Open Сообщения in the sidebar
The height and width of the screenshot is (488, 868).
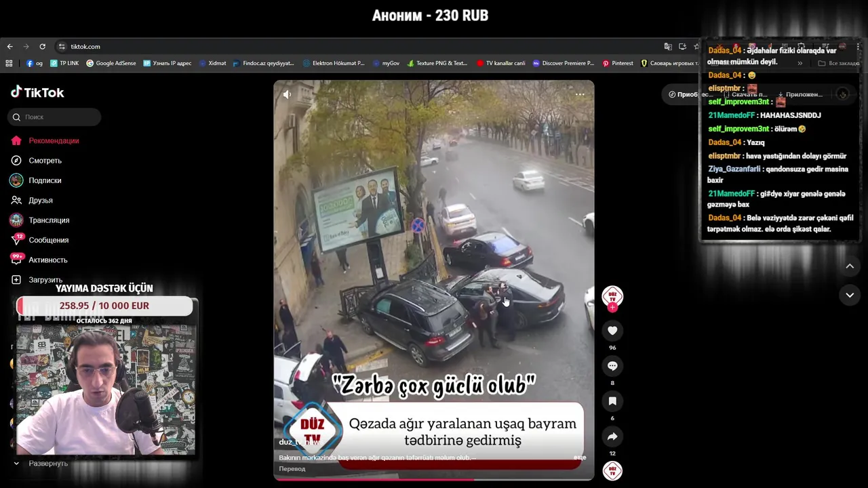coord(39,240)
